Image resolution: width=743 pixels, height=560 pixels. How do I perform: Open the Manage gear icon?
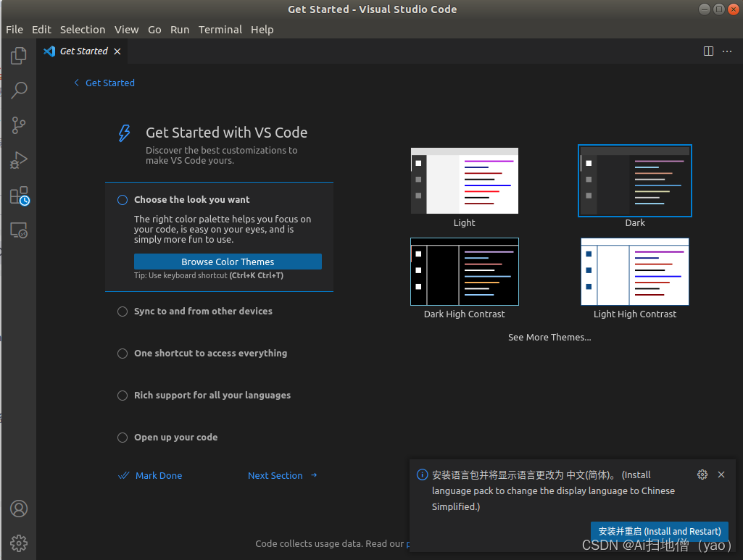(x=18, y=543)
